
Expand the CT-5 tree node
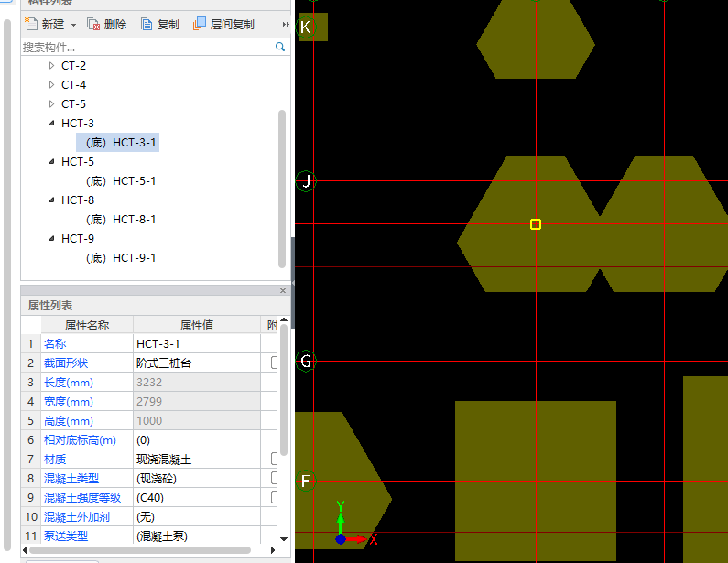[51, 104]
